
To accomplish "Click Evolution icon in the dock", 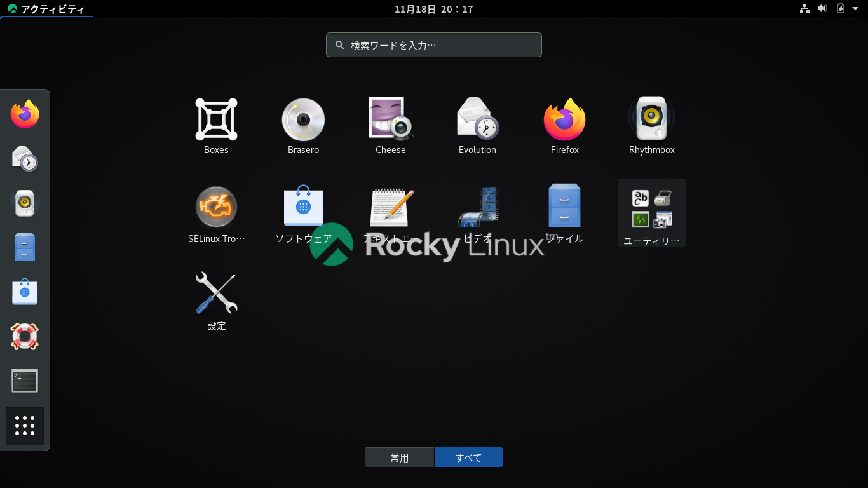I will point(25,159).
